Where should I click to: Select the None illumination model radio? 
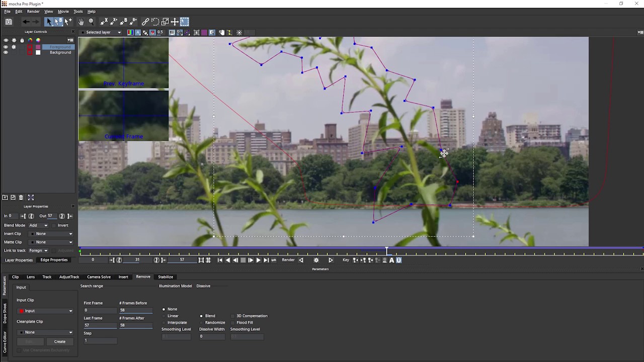(164, 309)
